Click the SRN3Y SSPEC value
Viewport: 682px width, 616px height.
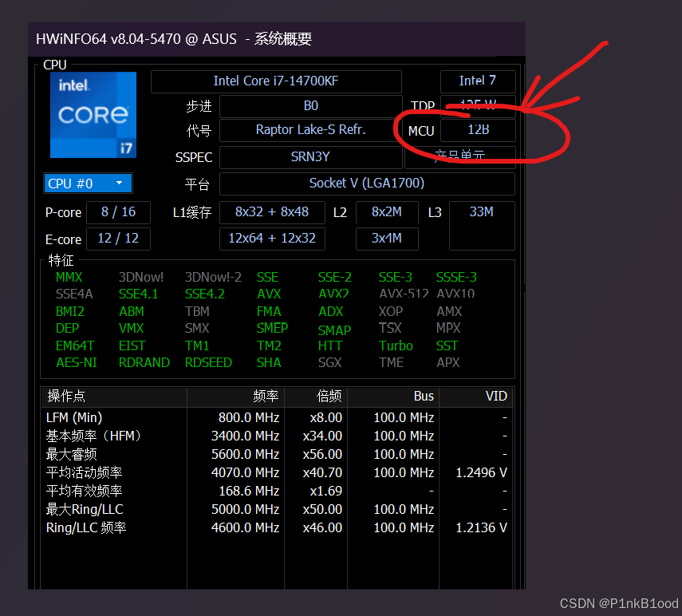(x=310, y=156)
